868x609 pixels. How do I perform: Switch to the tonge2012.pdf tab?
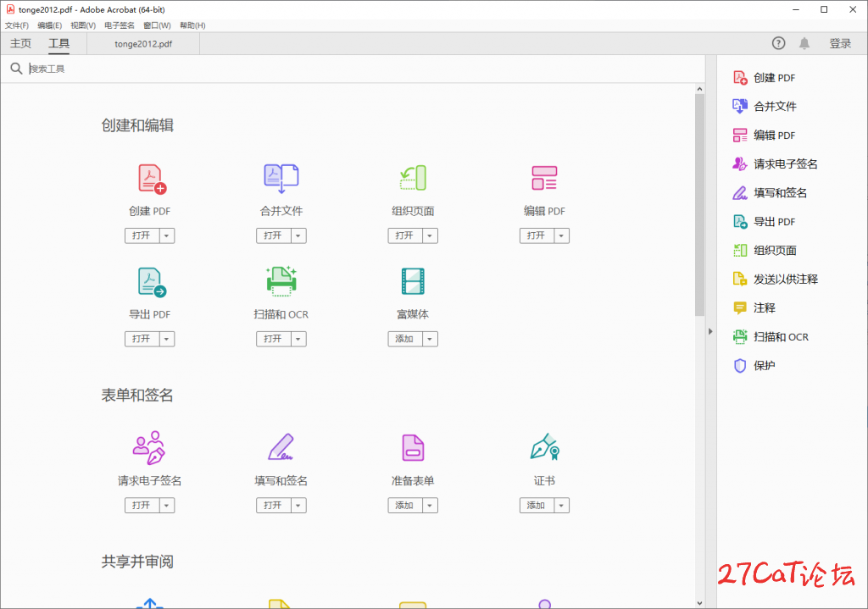click(143, 44)
